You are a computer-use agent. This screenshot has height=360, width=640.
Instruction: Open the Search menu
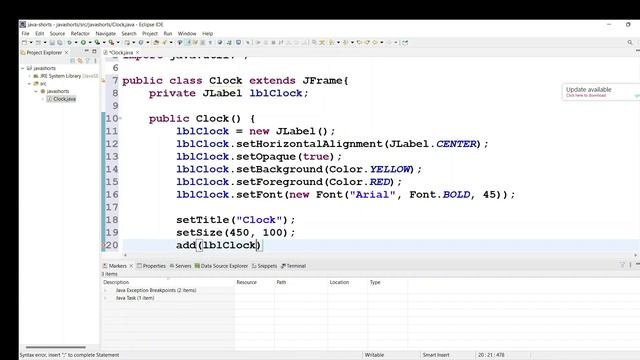pos(129,33)
